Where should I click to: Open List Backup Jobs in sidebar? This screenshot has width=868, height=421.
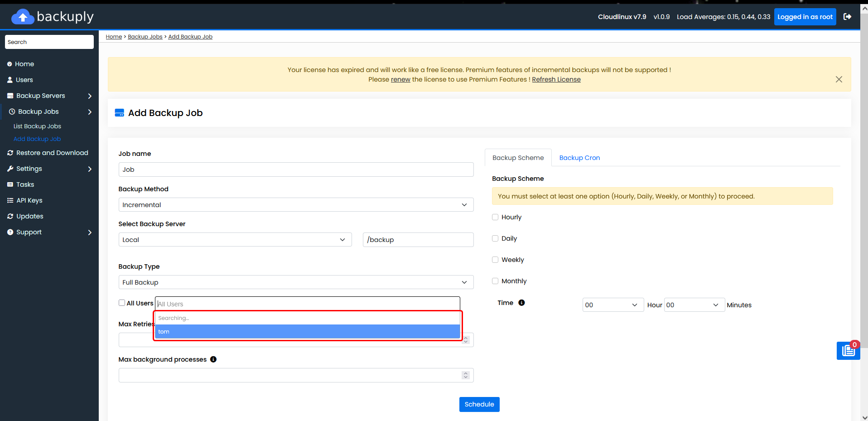click(x=37, y=126)
